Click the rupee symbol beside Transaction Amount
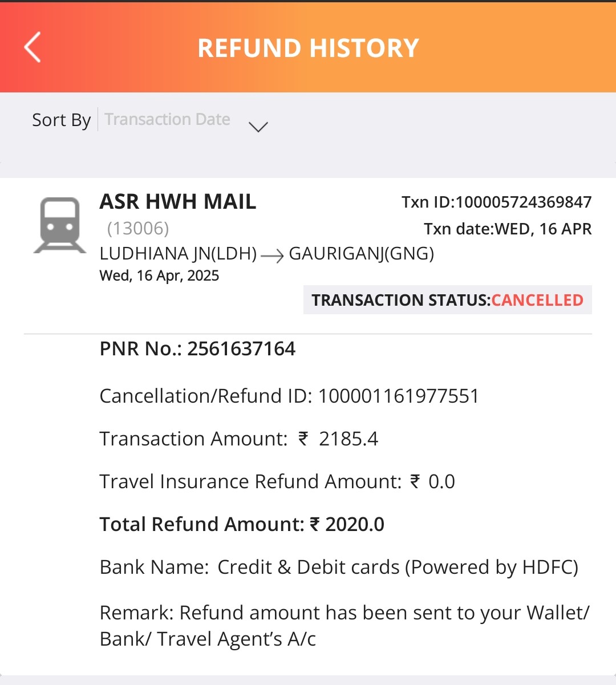The width and height of the screenshot is (616, 685). point(303,438)
